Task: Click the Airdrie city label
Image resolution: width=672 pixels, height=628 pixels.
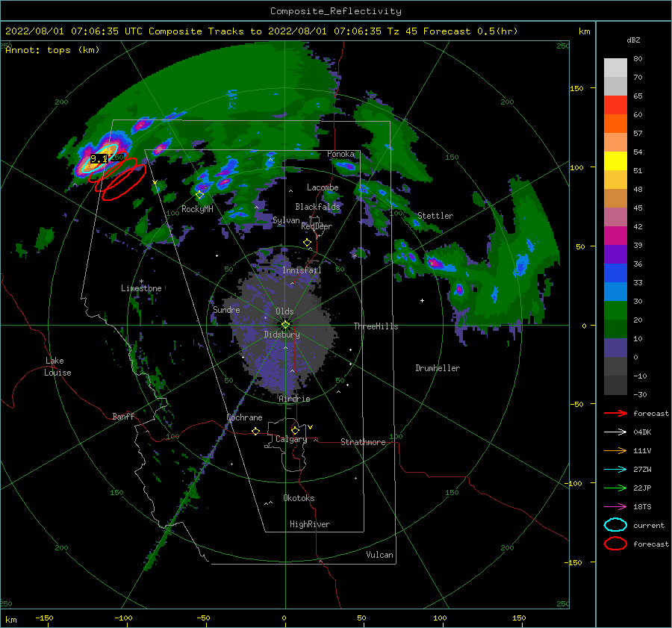Action: click(x=294, y=399)
